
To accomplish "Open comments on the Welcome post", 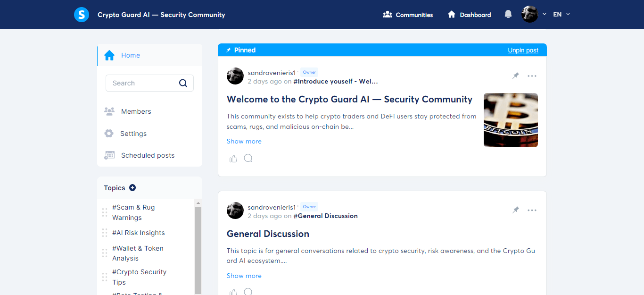I will [x=248, y=158].
